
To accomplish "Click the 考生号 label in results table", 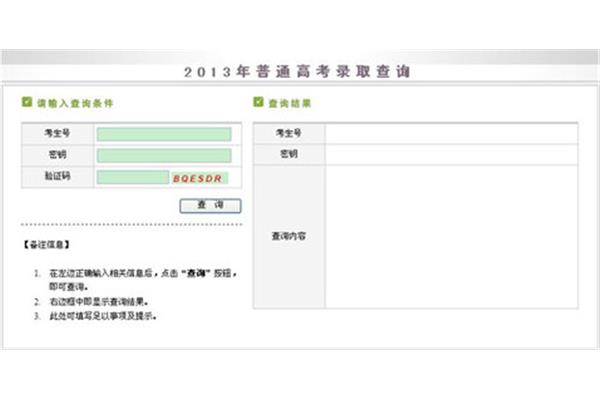I will [289, 133].
